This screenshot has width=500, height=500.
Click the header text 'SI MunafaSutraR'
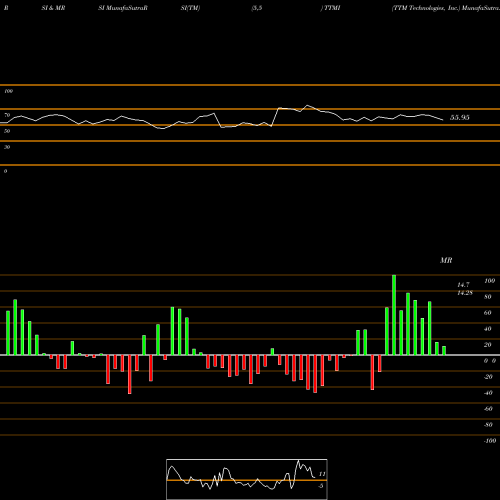tap(123, 8)
